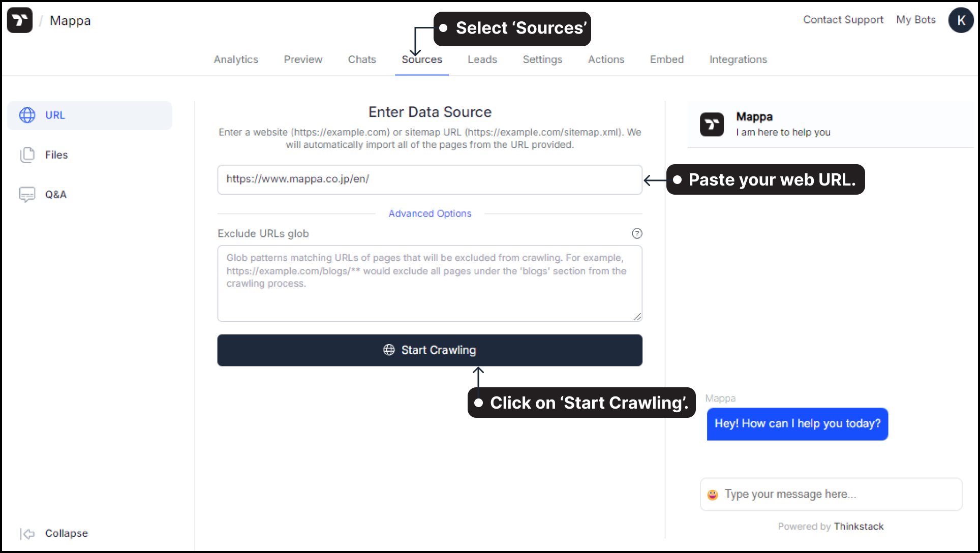Screen dimensions: 980x553
Task: Click the Exclude URLs glob textarea
Action: coord(430,284)
